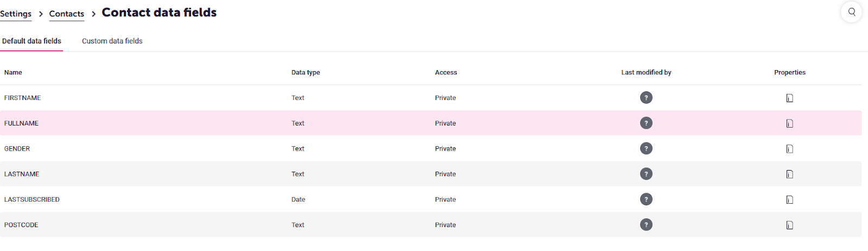Open properties icon for FIRSTNAME field
Screen dimensions: 868x251
click(790, 98)
